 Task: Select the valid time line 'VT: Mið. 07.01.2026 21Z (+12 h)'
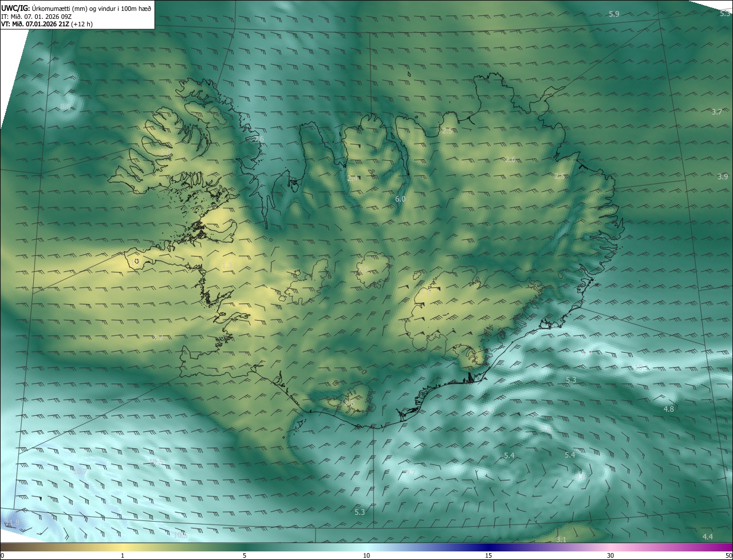pyautogui.click(x=47, y=24)
